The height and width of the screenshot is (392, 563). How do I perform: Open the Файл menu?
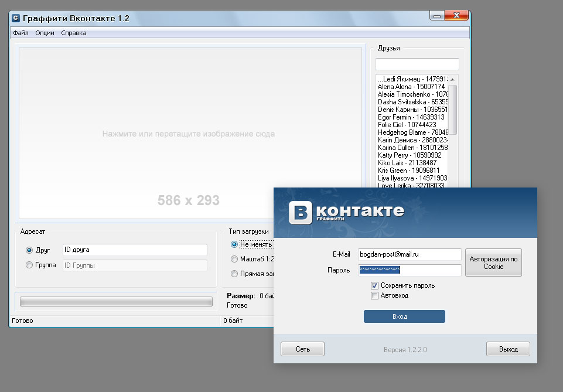pos(21,33)
